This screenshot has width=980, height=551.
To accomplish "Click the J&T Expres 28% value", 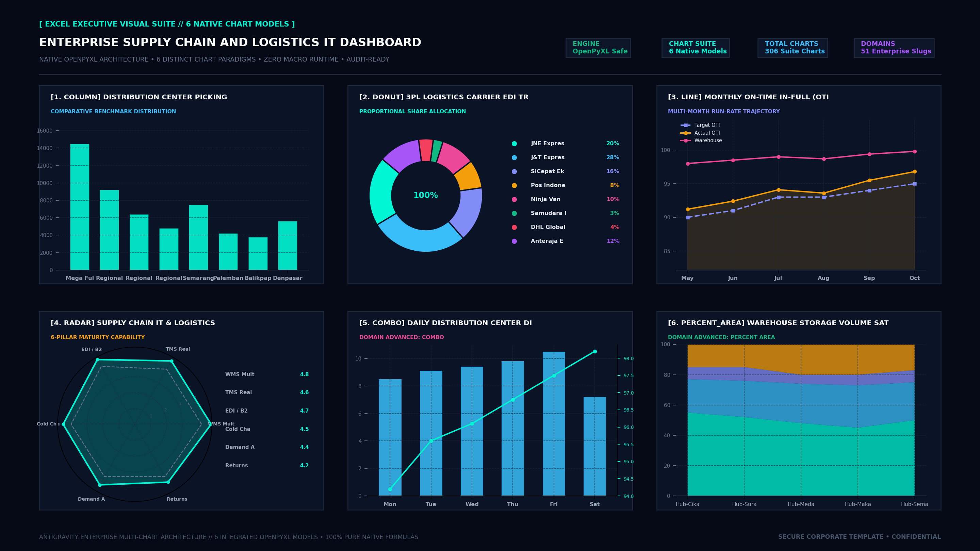I will click(x=612, y=157).
